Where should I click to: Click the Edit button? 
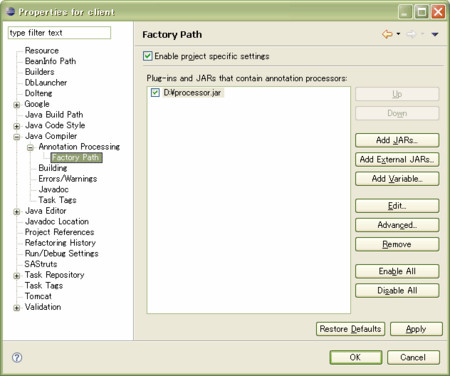pyautogui.click(x=397, y=206)
